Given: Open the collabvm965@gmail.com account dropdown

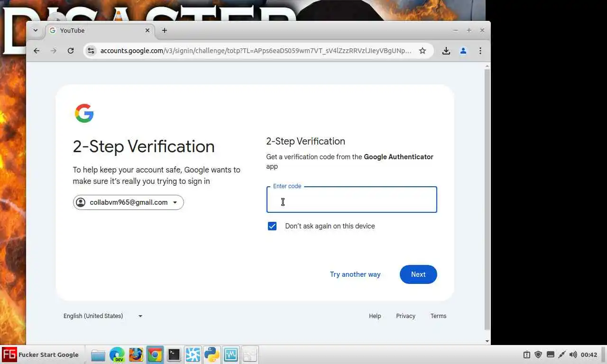Looking at the screenshot, I should point(129,202).
